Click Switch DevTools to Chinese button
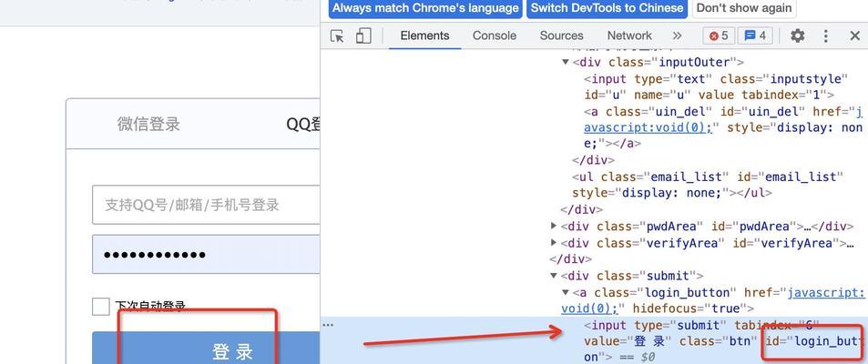The width and height of the screenshot is (868, 364). tap(607, 8)
